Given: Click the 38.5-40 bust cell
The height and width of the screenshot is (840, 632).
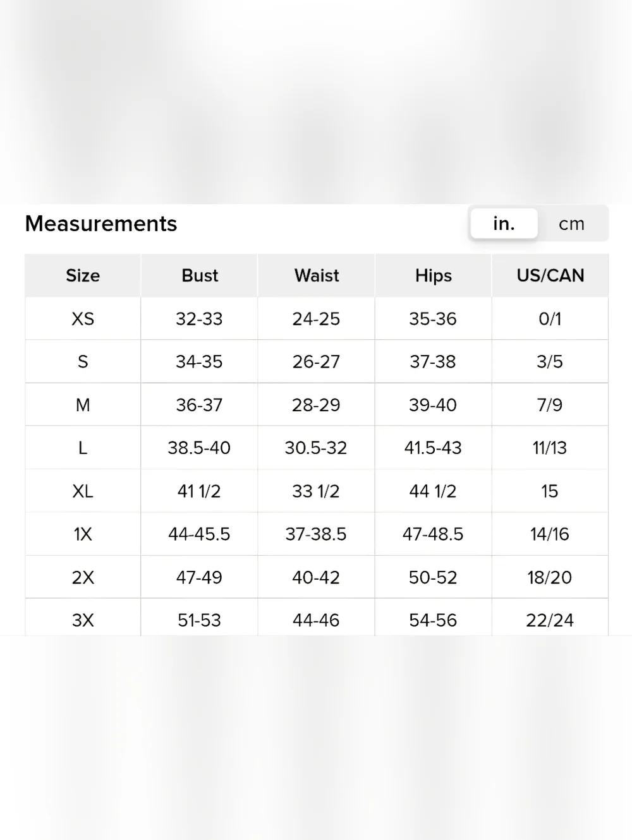Looking at the screenshot, I should click(200, 448).
